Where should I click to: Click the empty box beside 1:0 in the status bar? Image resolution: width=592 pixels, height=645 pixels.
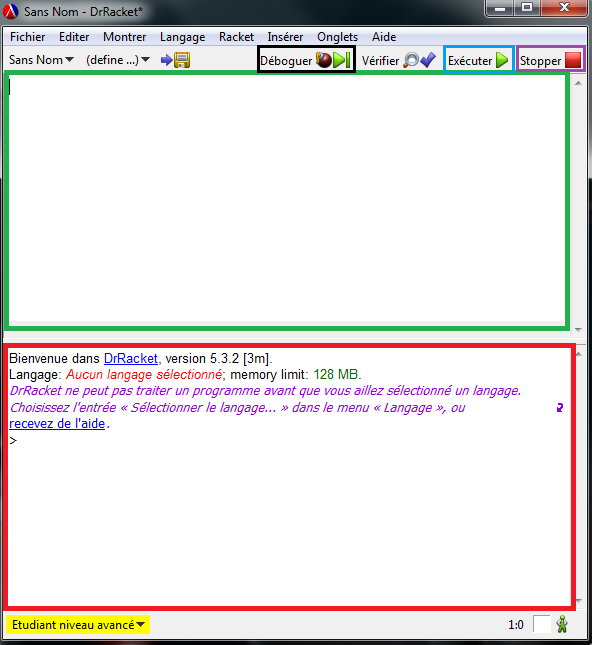(541, 624)
